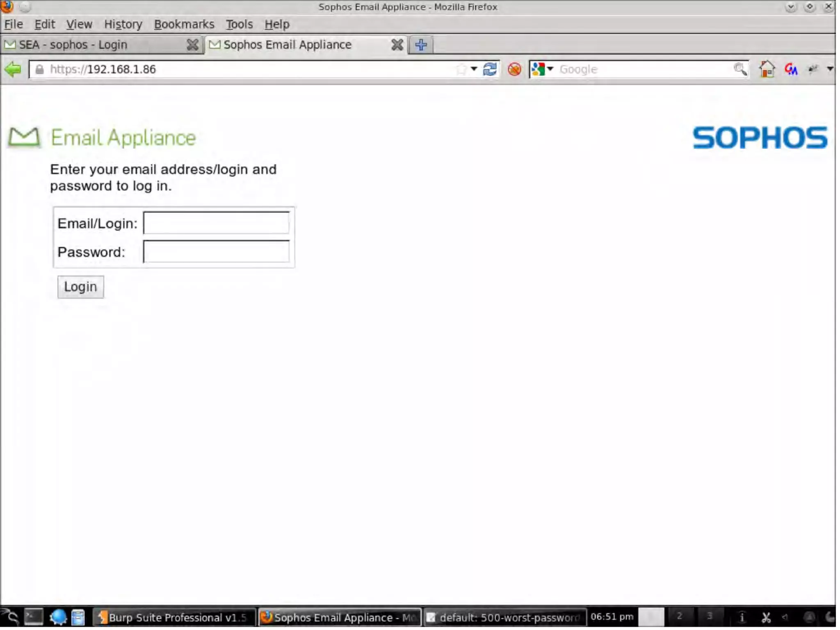The image size is (840, 630).
Task: Open the View menu
Action: click(x=79, y=24)
